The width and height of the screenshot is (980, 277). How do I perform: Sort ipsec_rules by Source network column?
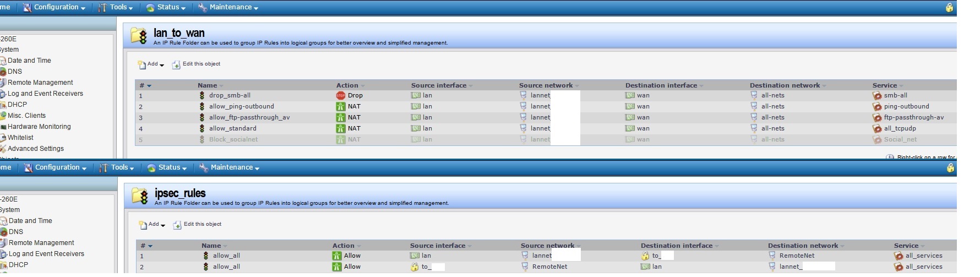coord(551,246)
